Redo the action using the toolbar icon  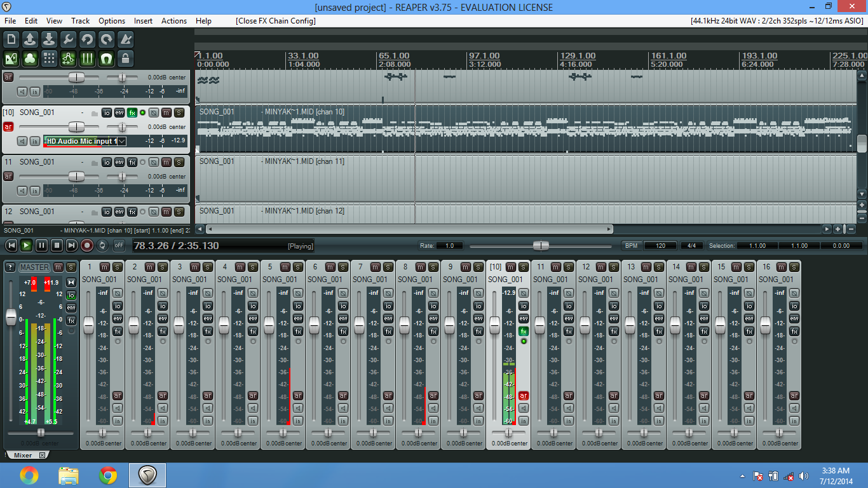point(107,39)
